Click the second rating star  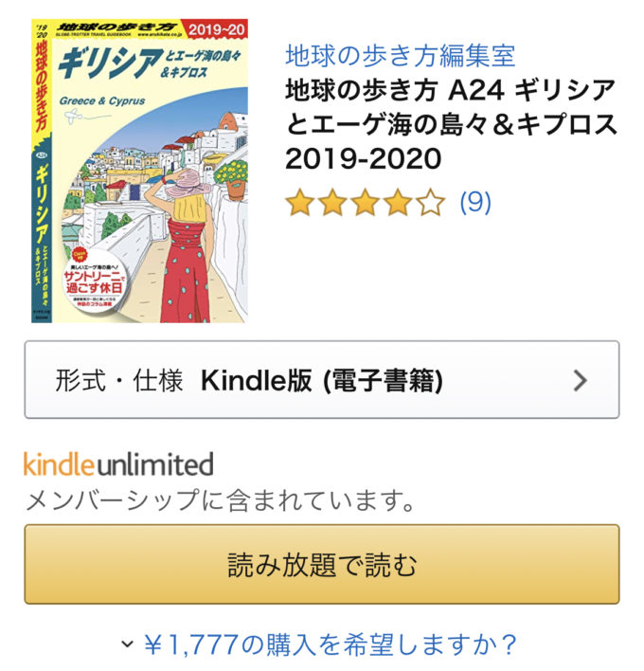point(333,203)
